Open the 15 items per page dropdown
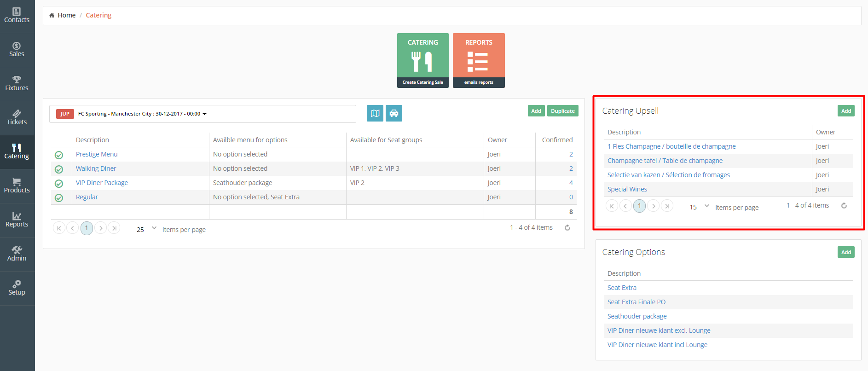This screenshot has width=868, height=371. [x=699, y=207]
